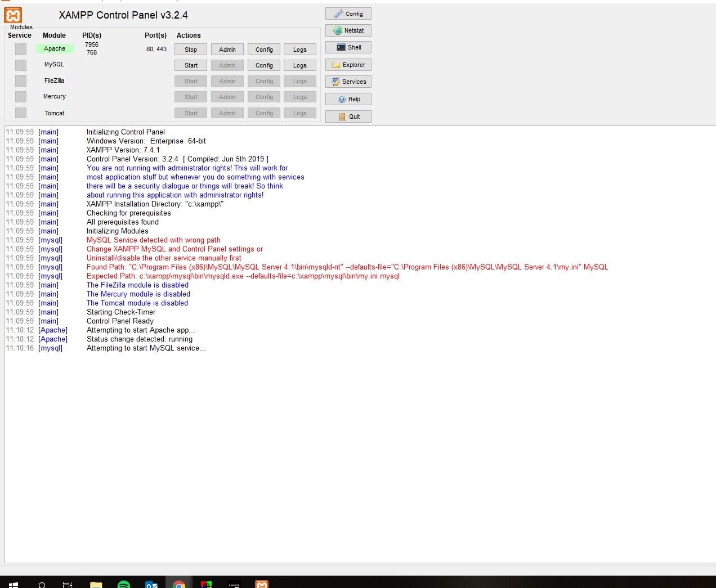Quit the XAMPP control panel

(348, 116)
